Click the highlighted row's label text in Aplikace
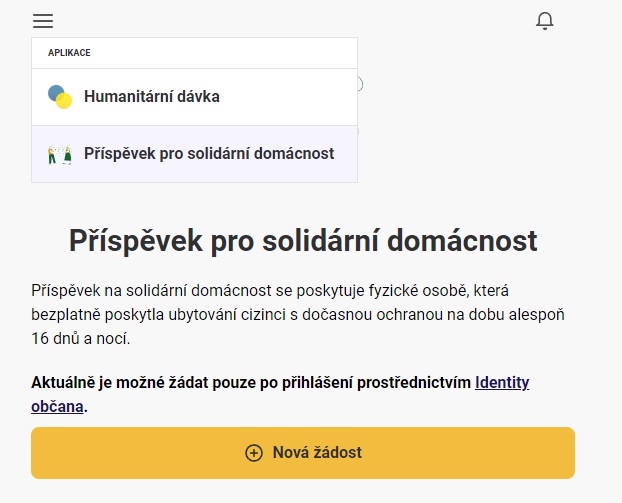This screenshot has height=503, width=622. [209, 154]
